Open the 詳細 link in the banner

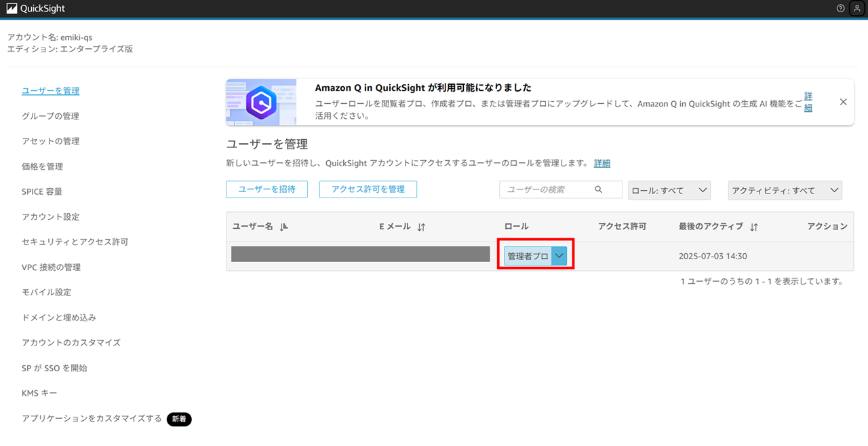coord(808,102)
